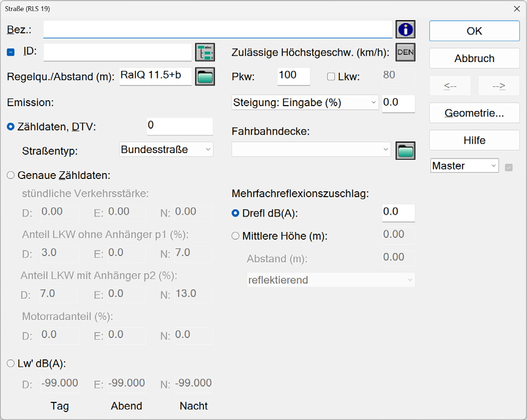Go to next object with --> button

click(x=499, y=86)
